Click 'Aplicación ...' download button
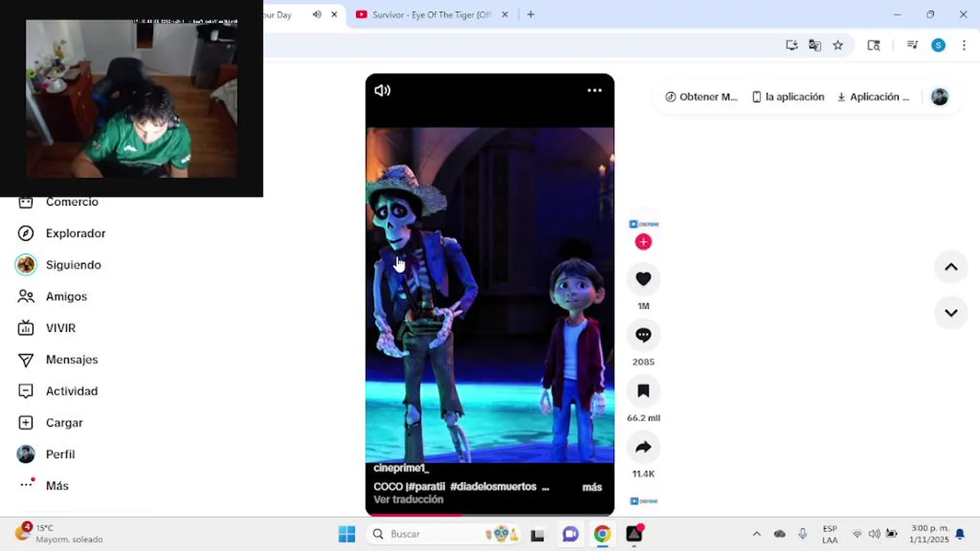This screenshot has height=551, width=980. (x=873, y=97)
